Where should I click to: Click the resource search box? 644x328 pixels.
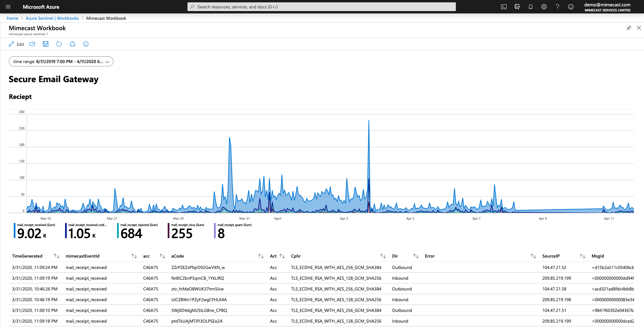pyautogui.click(x=321, y=7)
